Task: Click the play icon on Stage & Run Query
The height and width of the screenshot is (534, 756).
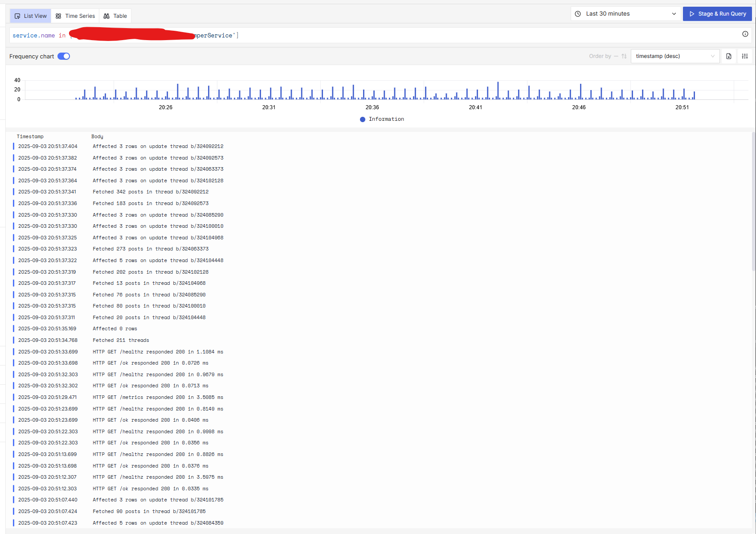Action: pyautogui.click(x=692, y=14)
